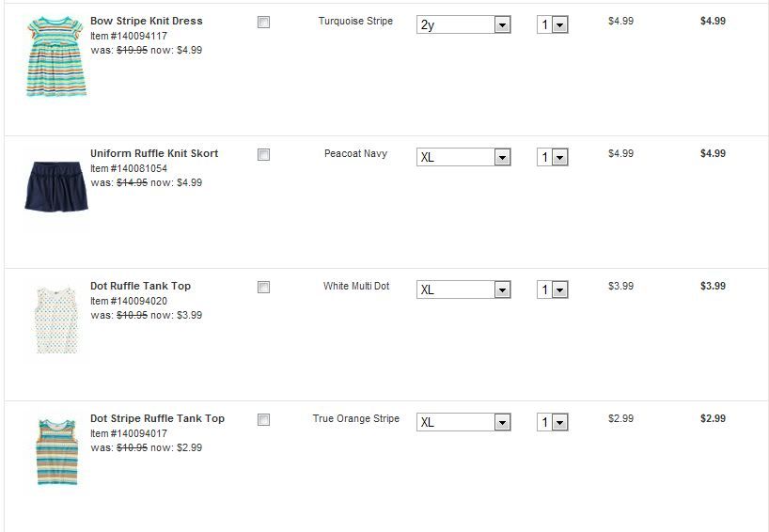Expand the XL size dropdown for the skort
The height and width of the screenshot is (532, 769).
click(463, 158)
